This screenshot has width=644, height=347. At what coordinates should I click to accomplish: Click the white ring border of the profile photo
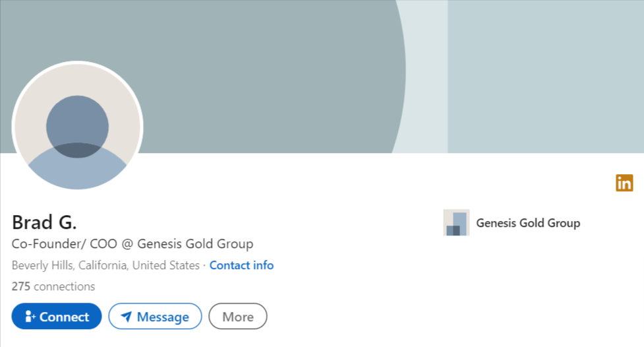tap(77, 63)
